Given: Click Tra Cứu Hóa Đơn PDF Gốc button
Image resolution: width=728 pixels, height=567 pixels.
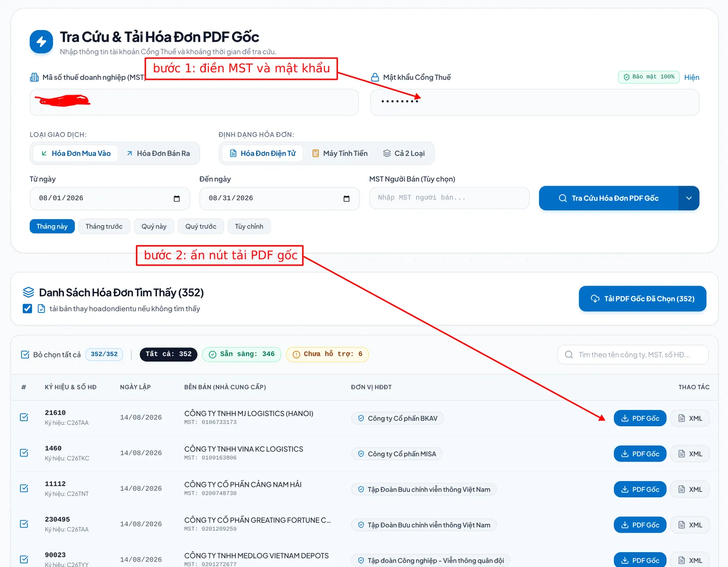Looking at the screenshot, I should (x=609, y=198).
